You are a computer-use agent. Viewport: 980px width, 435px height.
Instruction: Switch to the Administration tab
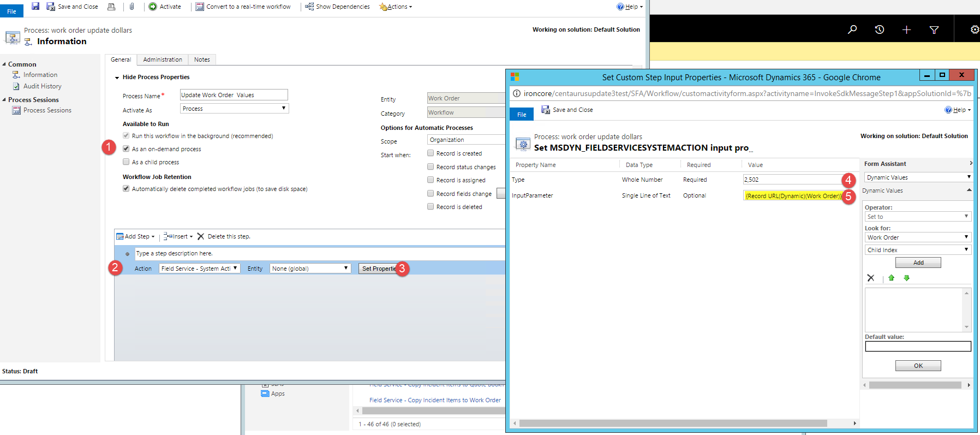click(x=163, y=59)
